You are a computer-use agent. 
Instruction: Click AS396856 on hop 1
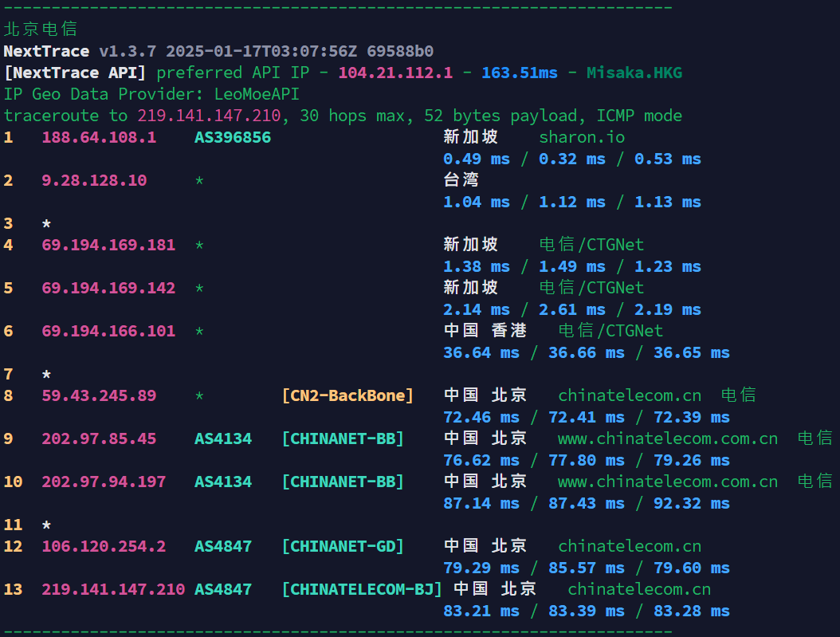(233, 138)
